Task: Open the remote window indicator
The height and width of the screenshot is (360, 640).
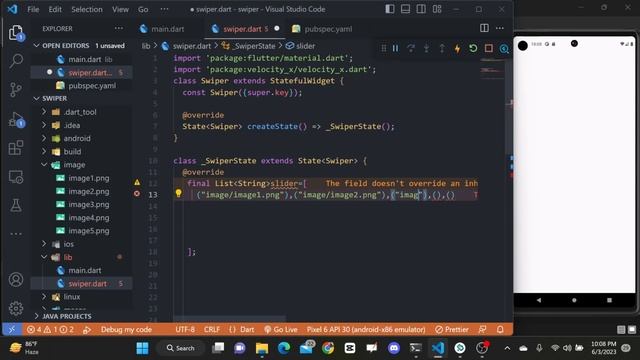Action: [12, 329]
